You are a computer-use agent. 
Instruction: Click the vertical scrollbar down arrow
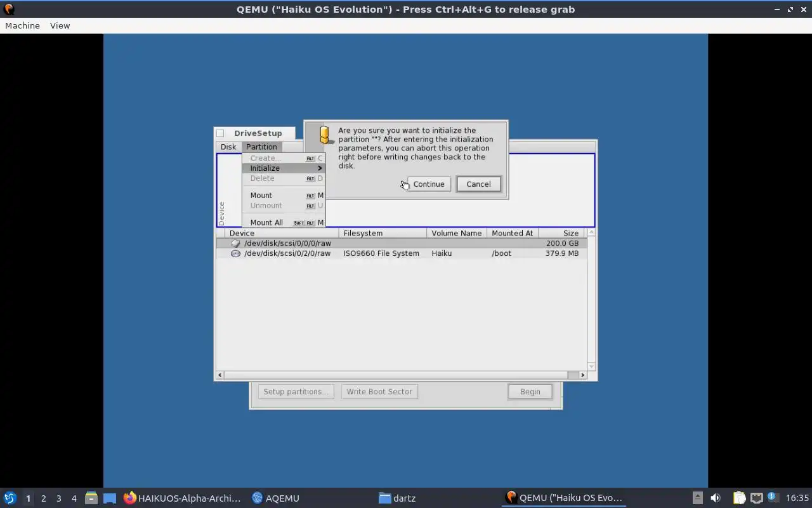click(x=591, y=366)
